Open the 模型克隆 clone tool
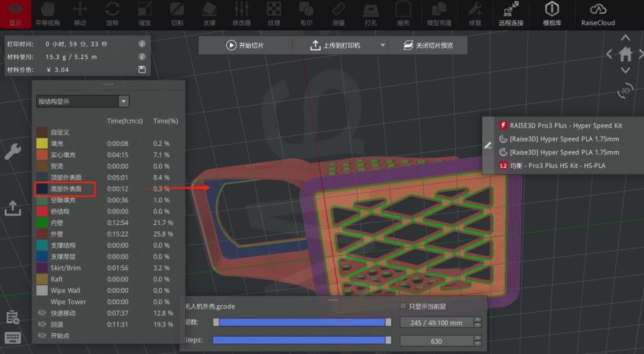 pyautogui.click(x=439, y=14)
